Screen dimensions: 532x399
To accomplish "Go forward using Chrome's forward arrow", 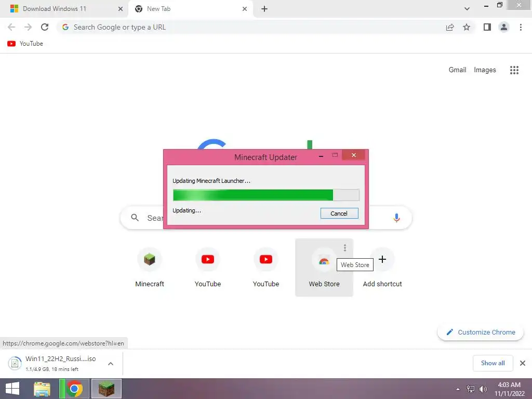I will click(x=28, y=27).
